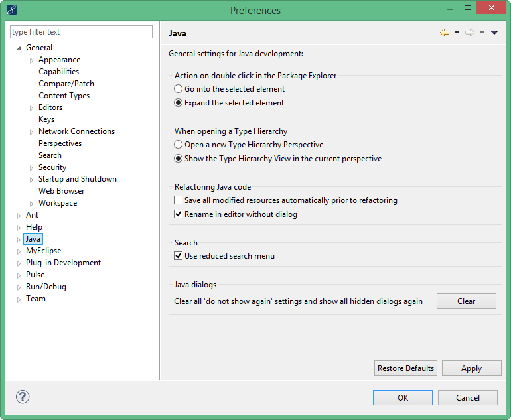The width and height of the screenshot is (511, 420).
Task: Click the 'type filter text' field
Action: coord(81,32)
